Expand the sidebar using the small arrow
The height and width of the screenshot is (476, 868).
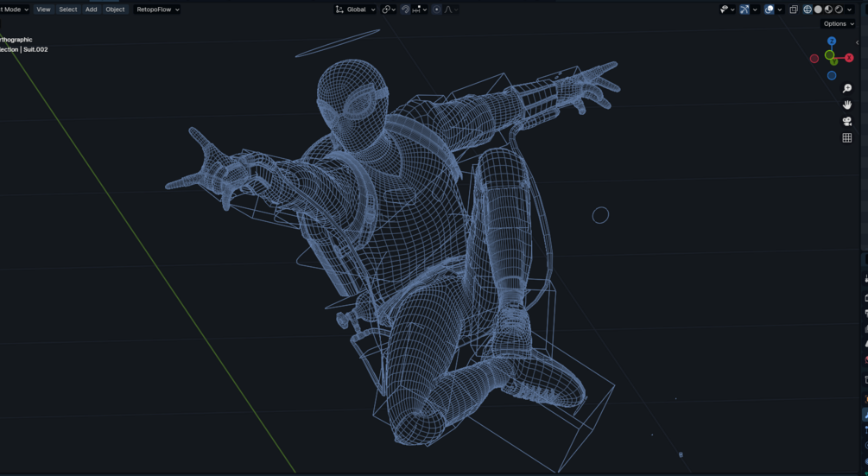tap(858, 42)
